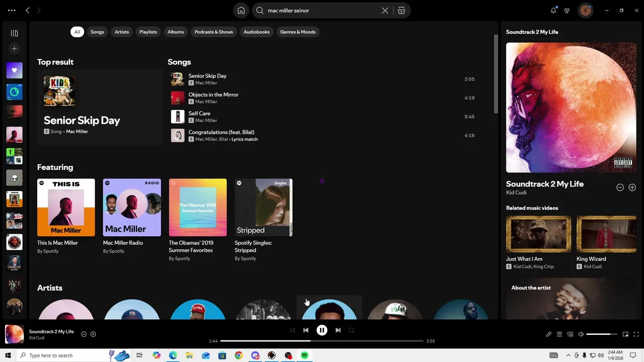
Task: Open Chrome from the taskbar
Action: [238, 355]
